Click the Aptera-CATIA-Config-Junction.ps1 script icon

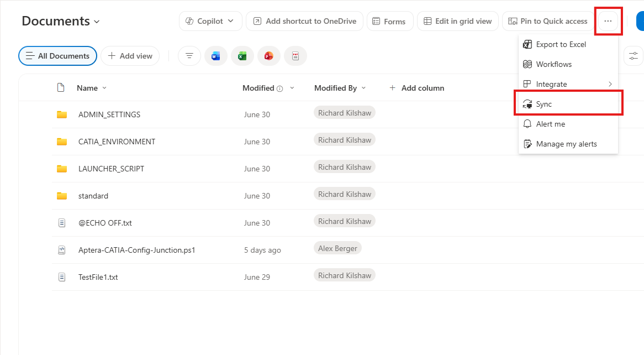click(62, 250)
